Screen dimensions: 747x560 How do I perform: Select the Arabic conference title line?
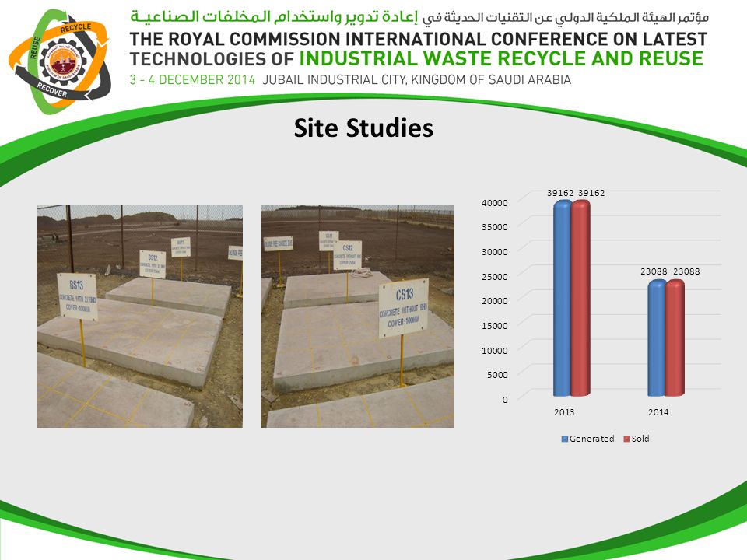[x=419, y=16]
